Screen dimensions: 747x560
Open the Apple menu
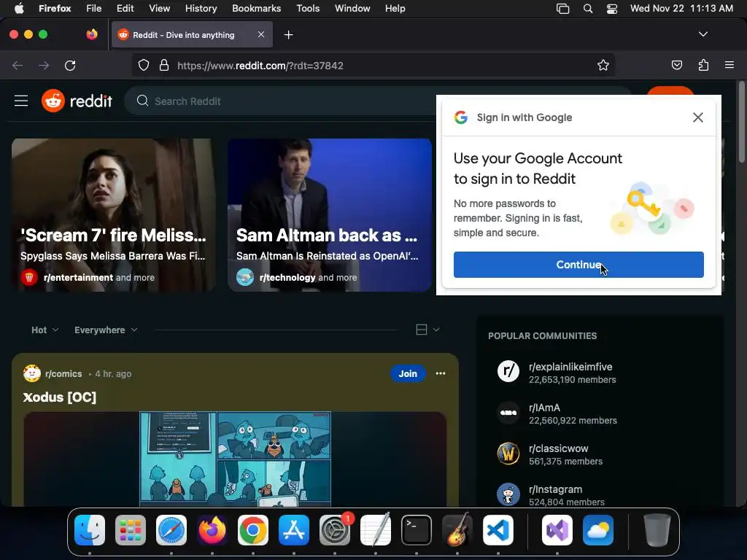(18, 8)
